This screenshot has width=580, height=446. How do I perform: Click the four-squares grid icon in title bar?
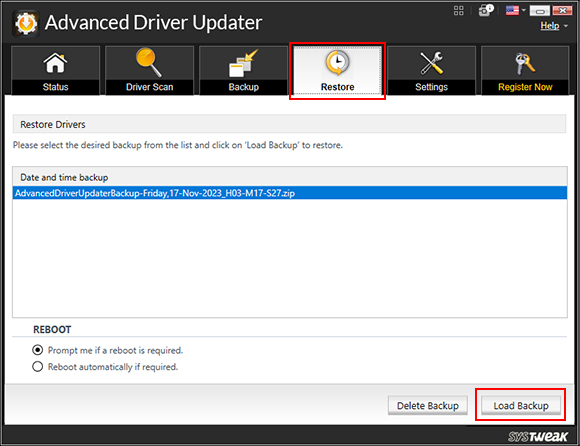[459, 10]
